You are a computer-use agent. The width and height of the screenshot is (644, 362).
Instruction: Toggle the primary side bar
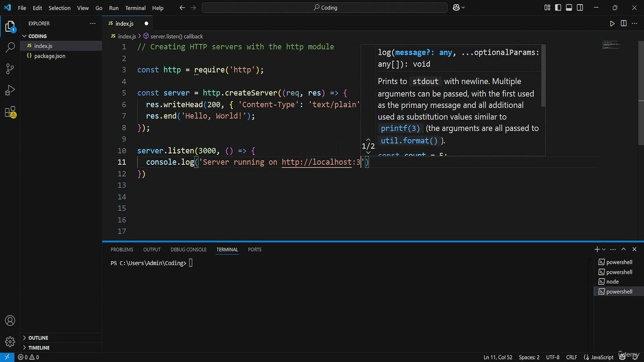[558, 8]
